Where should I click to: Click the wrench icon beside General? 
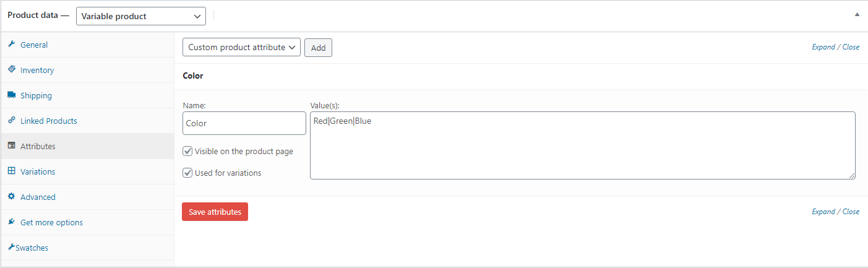11,45
